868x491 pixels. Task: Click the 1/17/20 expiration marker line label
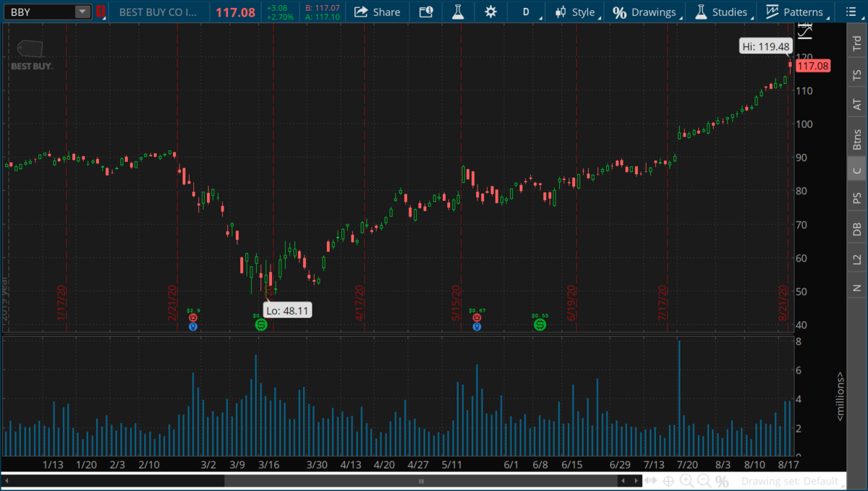pos(62,302)
